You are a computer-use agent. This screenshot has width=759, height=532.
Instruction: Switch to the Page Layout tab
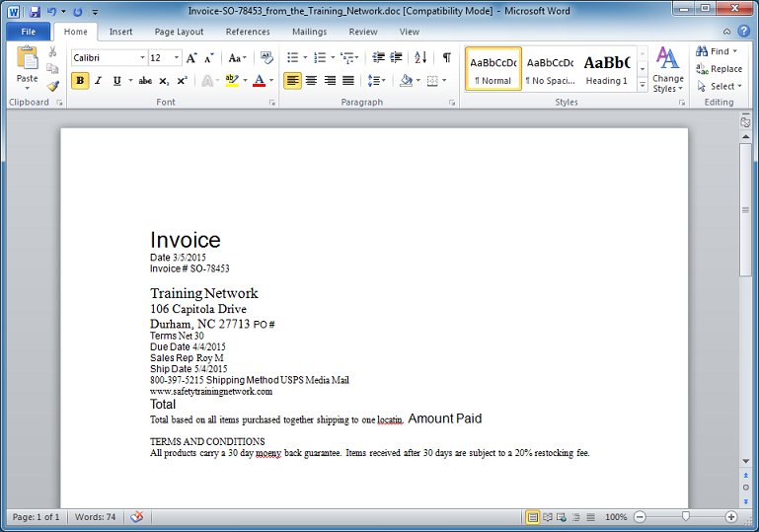point(179,32)
